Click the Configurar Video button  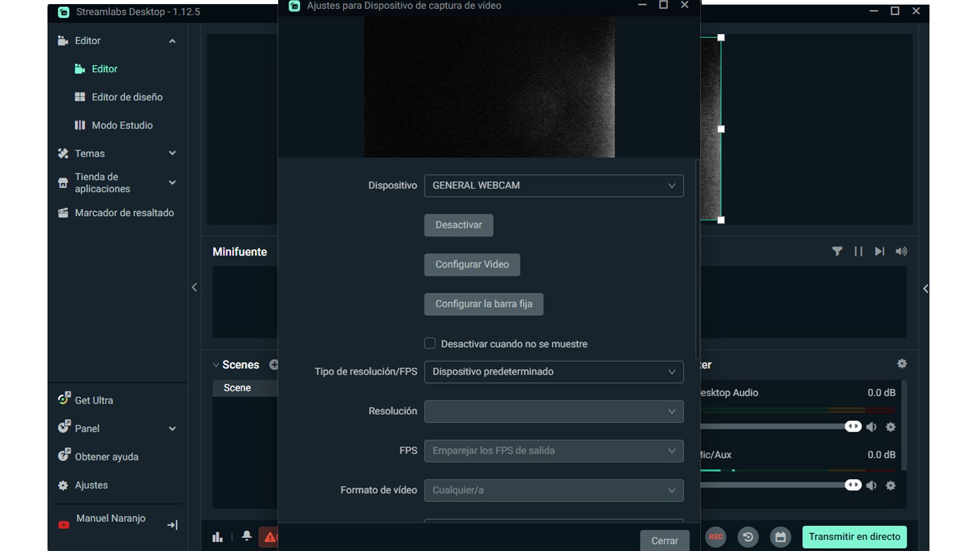tap(472, 264)
